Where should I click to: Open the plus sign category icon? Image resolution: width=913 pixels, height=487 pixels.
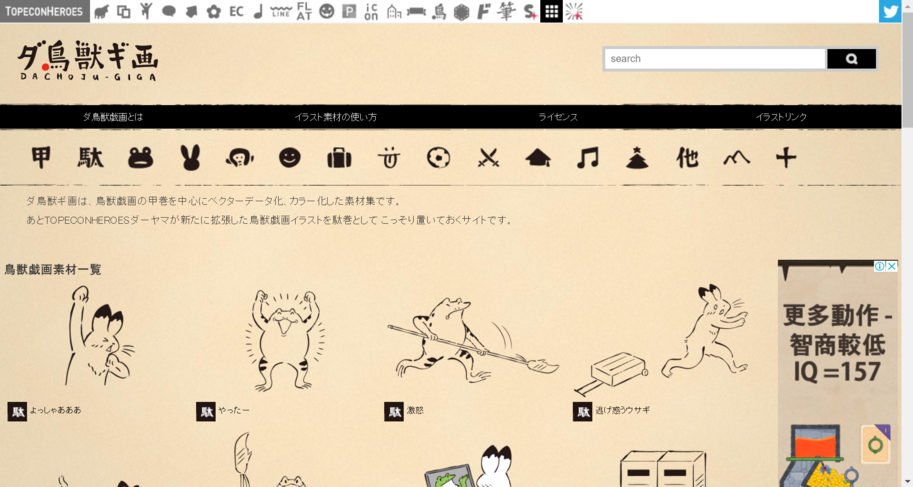click(786, 158)
